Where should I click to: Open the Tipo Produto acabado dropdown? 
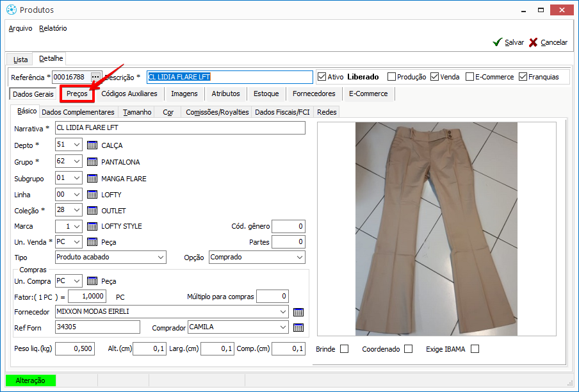tap(161, 257)
